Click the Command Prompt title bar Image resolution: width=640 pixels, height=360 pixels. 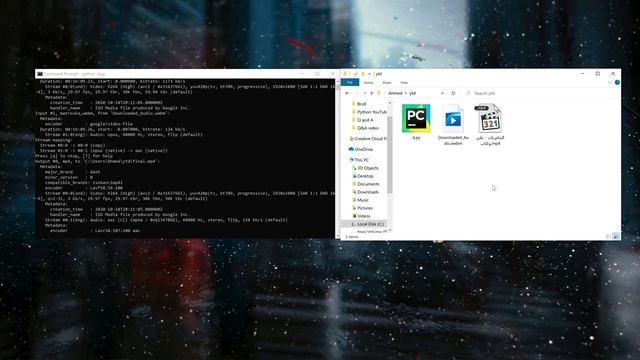[x=186, y=74]
